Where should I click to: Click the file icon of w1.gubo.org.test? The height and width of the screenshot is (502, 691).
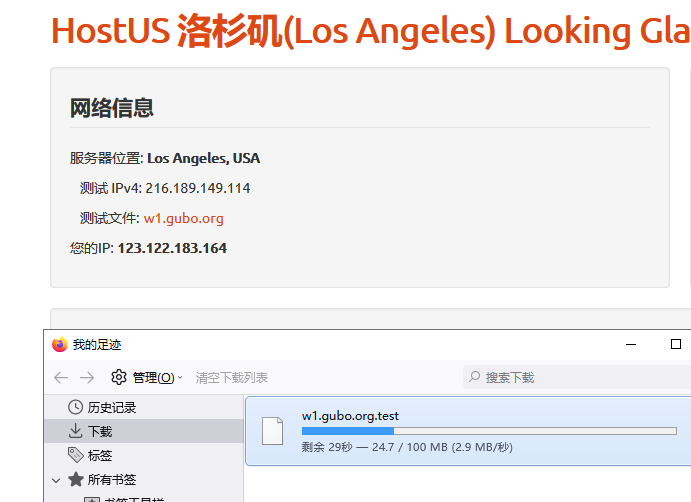click(272, 431)
